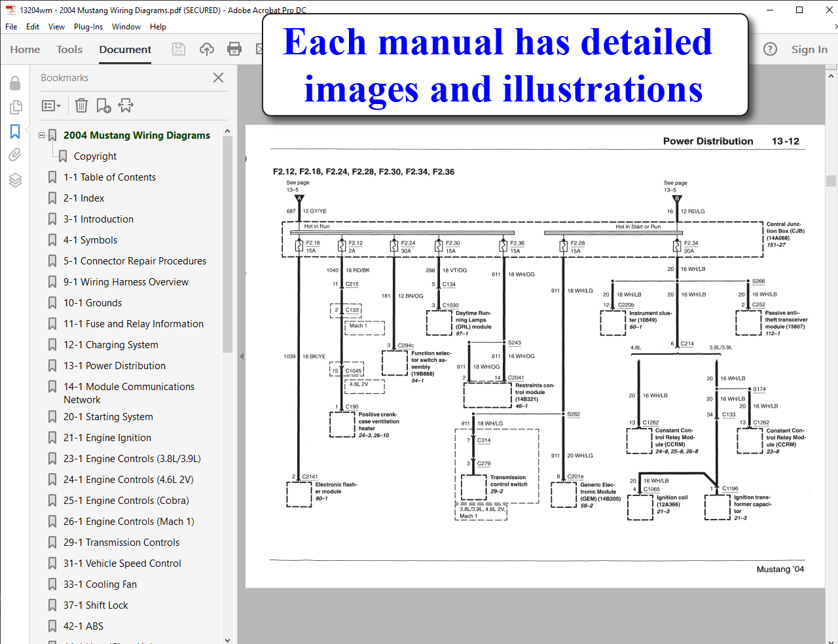838x644 pixels.
Task: Click the Sign In button
Action: pos(809,49)
